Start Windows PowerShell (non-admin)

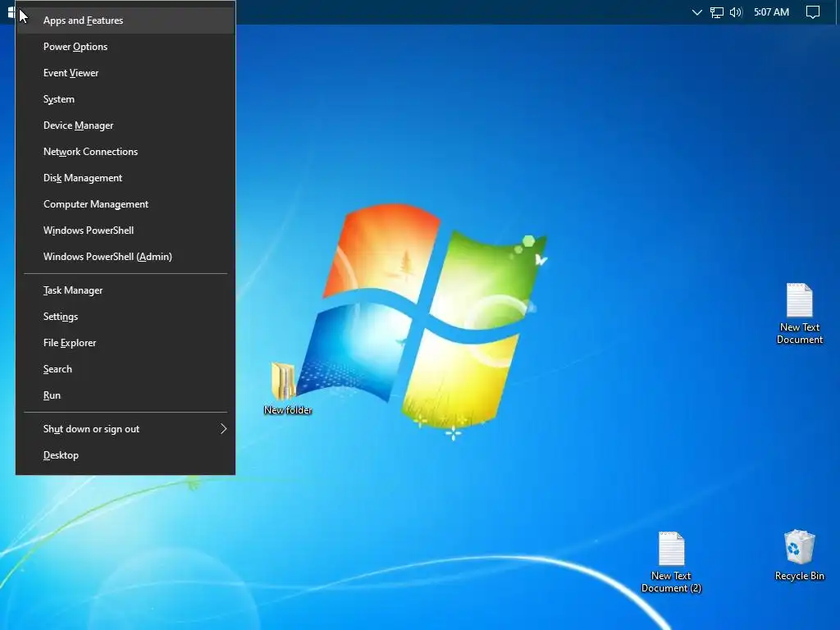click(x=126, y=231)
